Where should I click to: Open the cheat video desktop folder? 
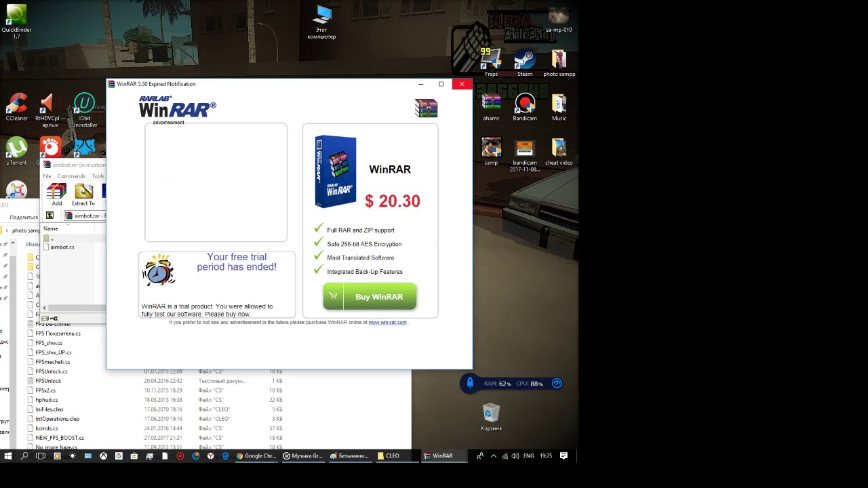pyautogui.click(x=559, y=152)
